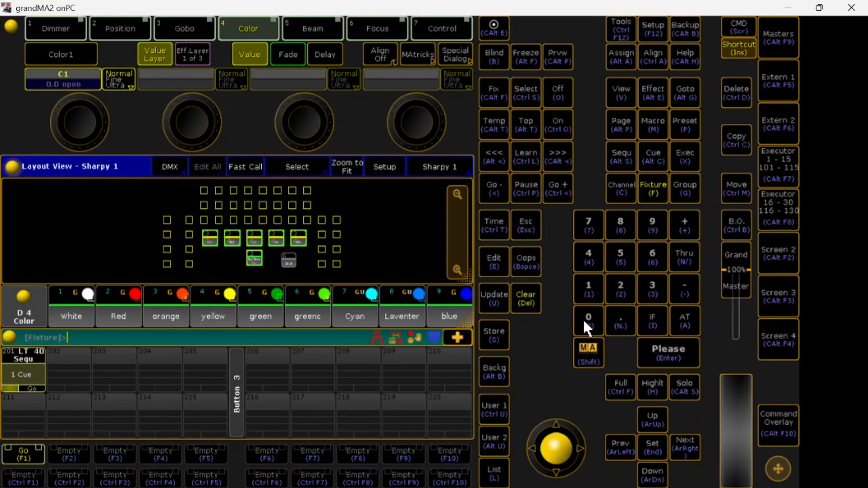This screenshot has height=488, width=868.
Task: Select the Cyan color preset
Action: (x=355, y=306)
